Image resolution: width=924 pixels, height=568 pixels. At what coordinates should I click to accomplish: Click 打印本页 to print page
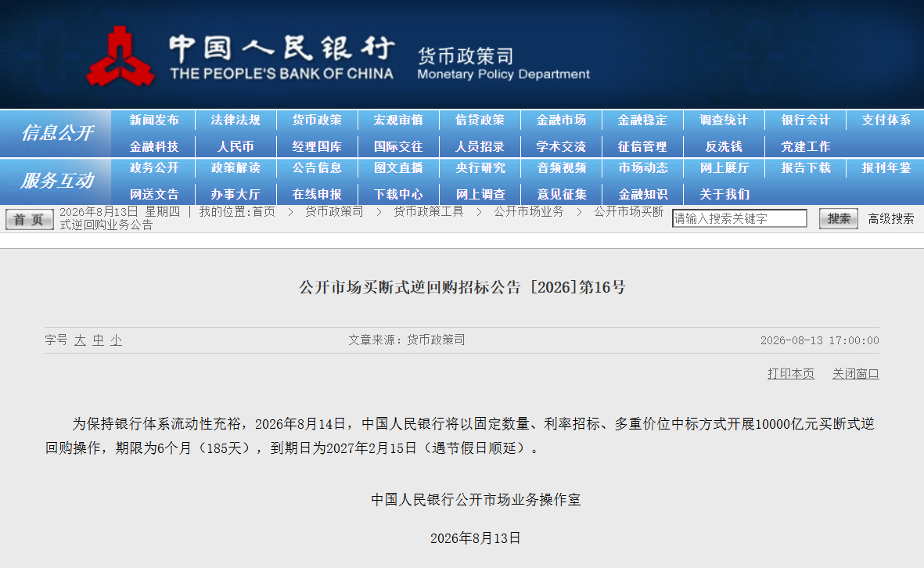point(791,373)
